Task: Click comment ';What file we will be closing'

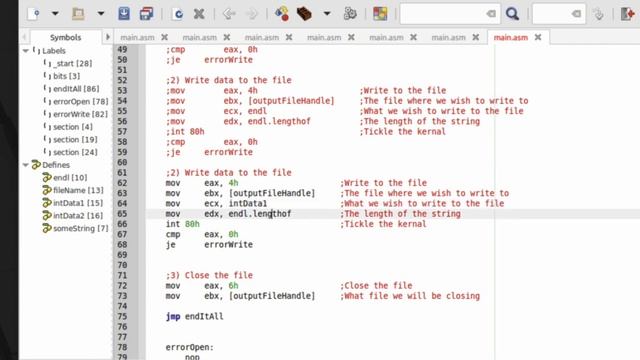Action: pyautogui.click(x=410, y=296)
